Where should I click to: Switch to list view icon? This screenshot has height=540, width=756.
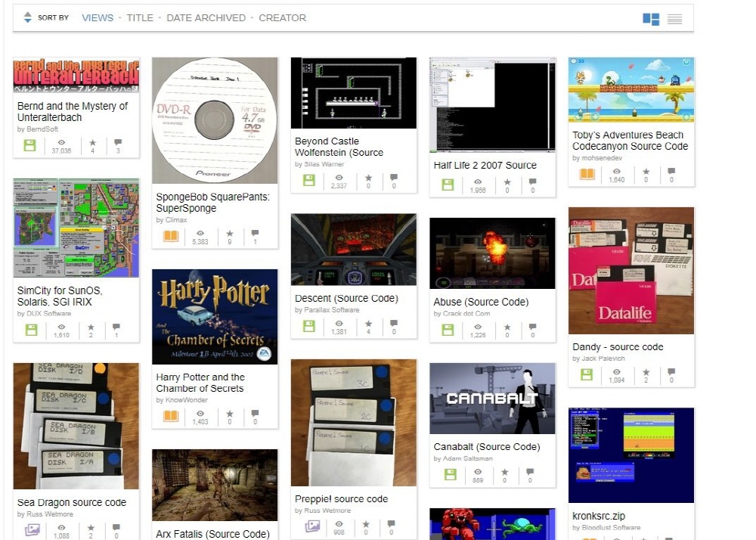[x=675, y=19]
